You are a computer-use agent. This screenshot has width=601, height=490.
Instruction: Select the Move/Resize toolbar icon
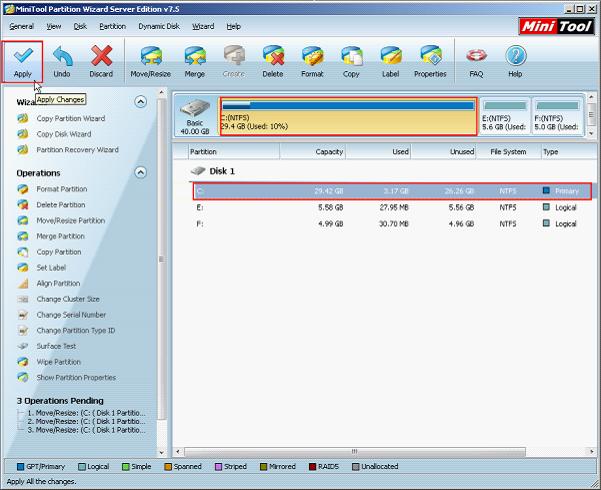click(151, 56)
